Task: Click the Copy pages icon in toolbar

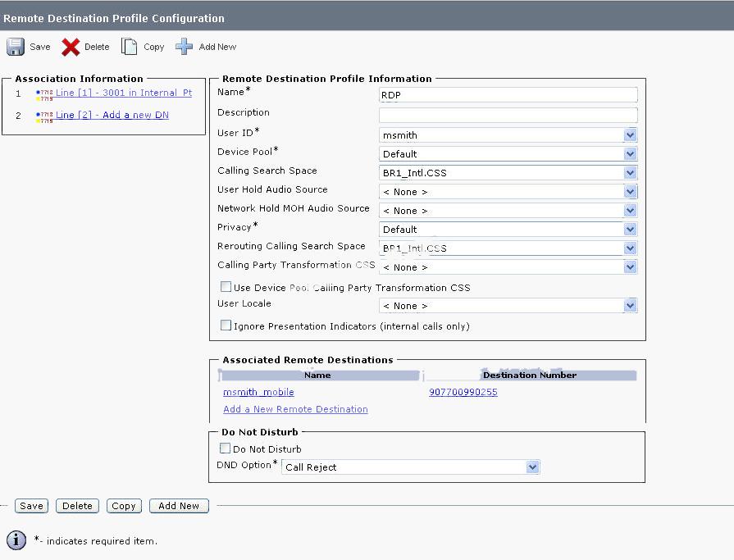Action: 130,47
